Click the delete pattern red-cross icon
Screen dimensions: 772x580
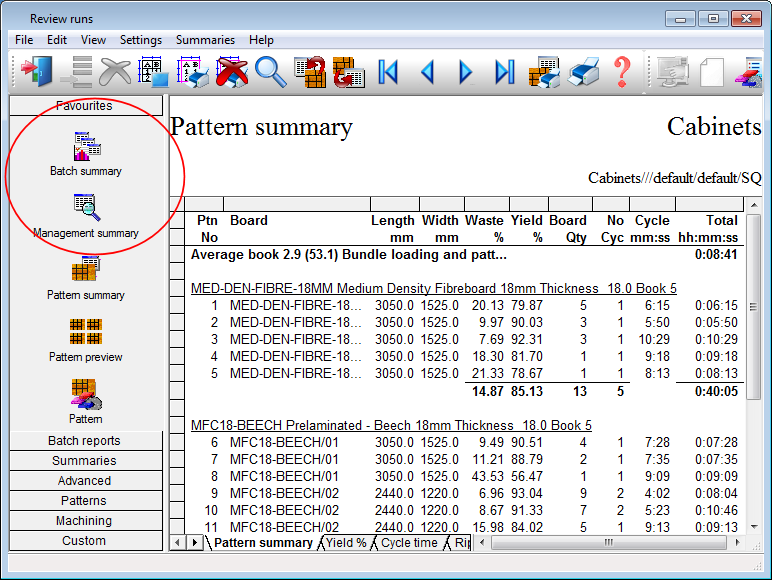tap(231, 72)
